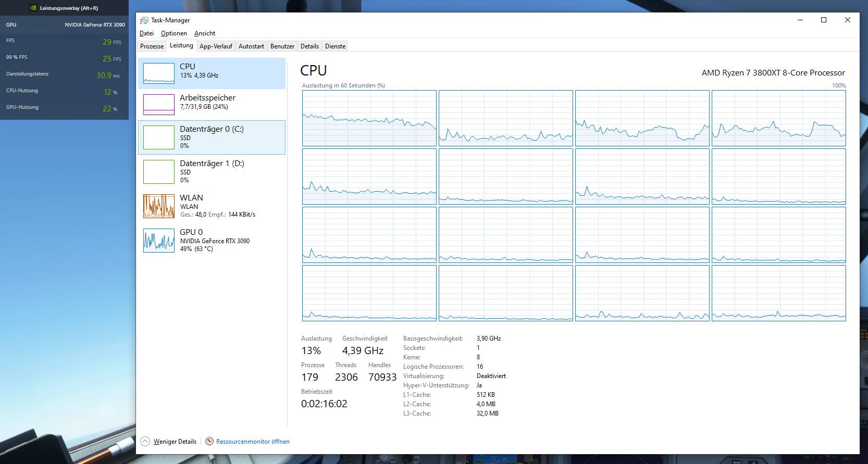Click the AMD Ryzen 7 3800XT processor name
868x464 pixels.
pyautogui.click(x=773, y=73)
